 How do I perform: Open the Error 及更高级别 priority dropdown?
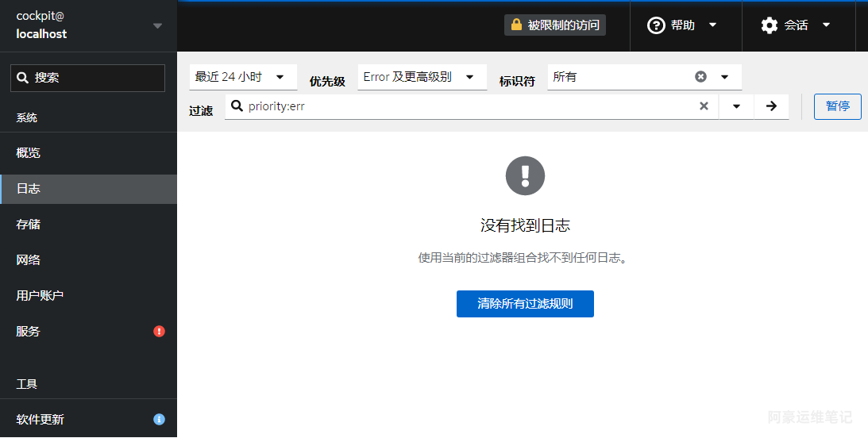pyautogui.click(x=422, y=77)
